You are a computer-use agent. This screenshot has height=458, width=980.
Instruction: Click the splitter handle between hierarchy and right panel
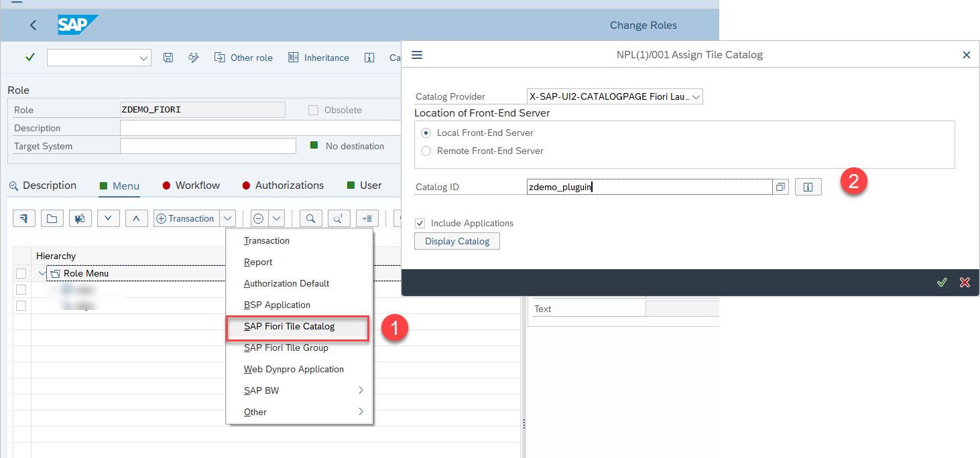click(524, 423)
